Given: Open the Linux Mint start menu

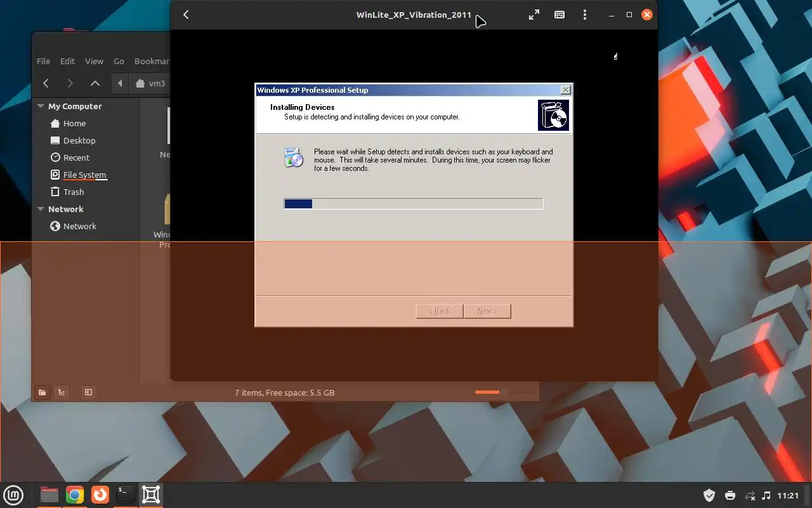Looking at the screenshot, I should pos(13,495).
